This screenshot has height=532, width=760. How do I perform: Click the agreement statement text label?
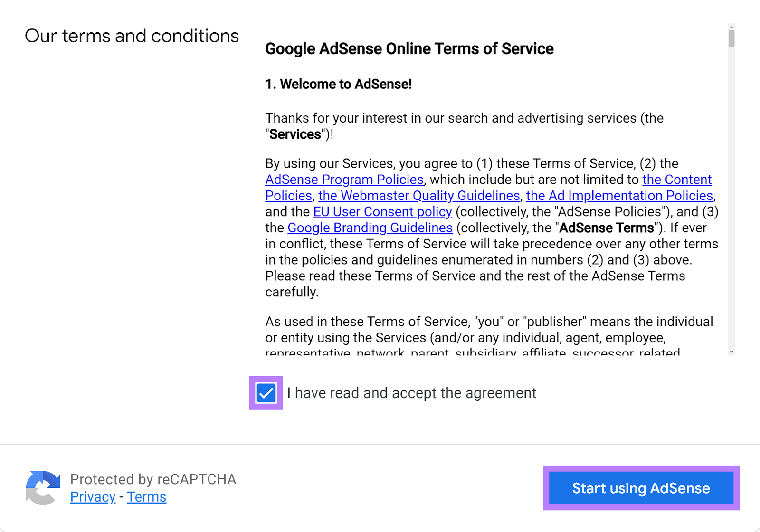coord(411,393)
